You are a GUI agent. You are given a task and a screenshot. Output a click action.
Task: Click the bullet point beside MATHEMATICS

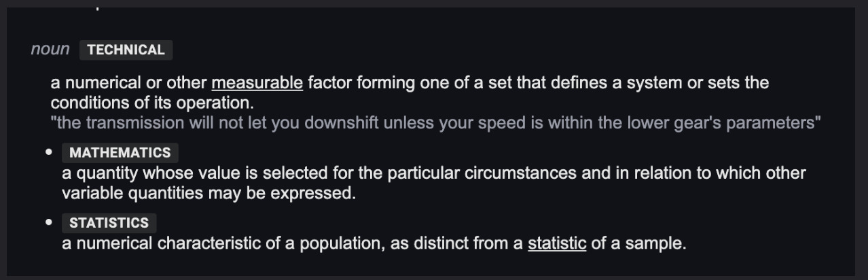(x=49, y=152)
